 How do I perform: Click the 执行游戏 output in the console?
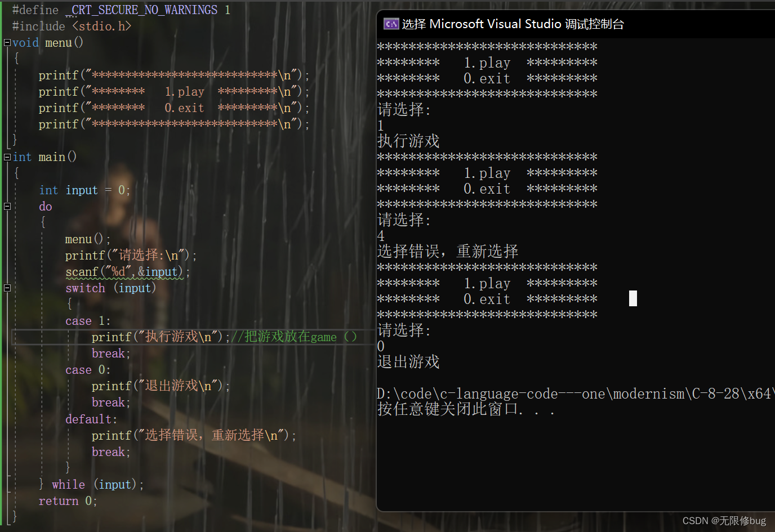(x=408, y=141)
